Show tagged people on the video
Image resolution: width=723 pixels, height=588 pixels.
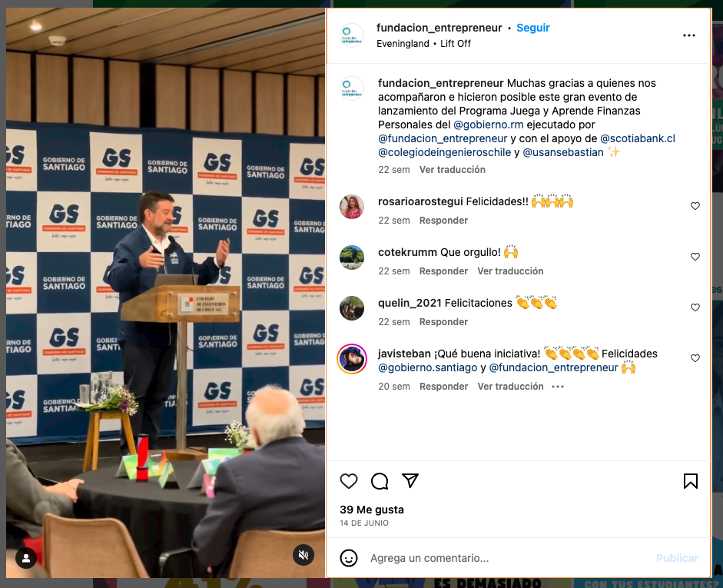pyautogui.click(x=26, y=558)
